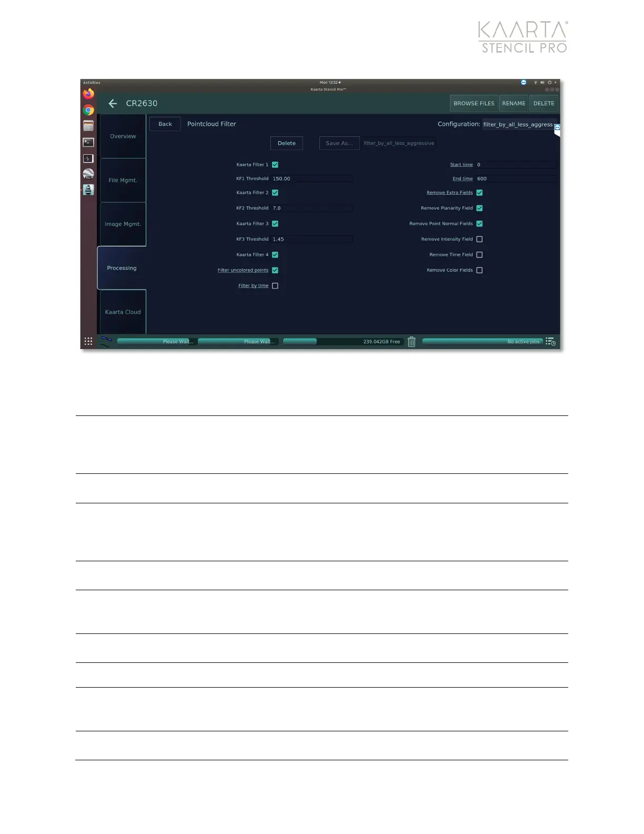
Task: Click Activities in the top bar
Action: (92, 83)
